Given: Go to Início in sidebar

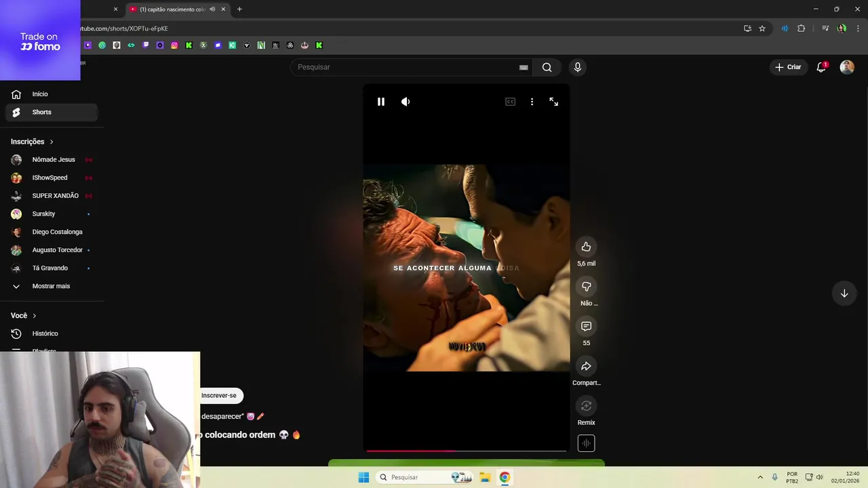Looking at the screenshot, I should [52, 94].
